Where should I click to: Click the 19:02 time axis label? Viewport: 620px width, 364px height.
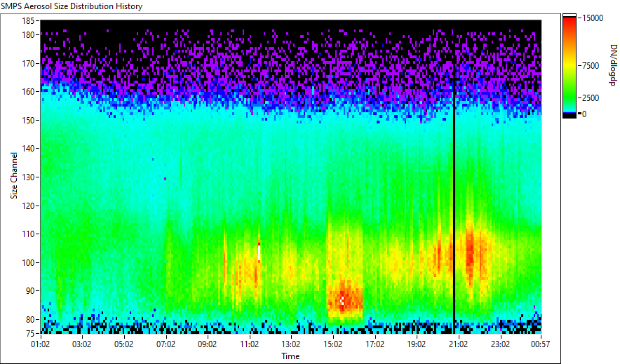pos(417,344)
